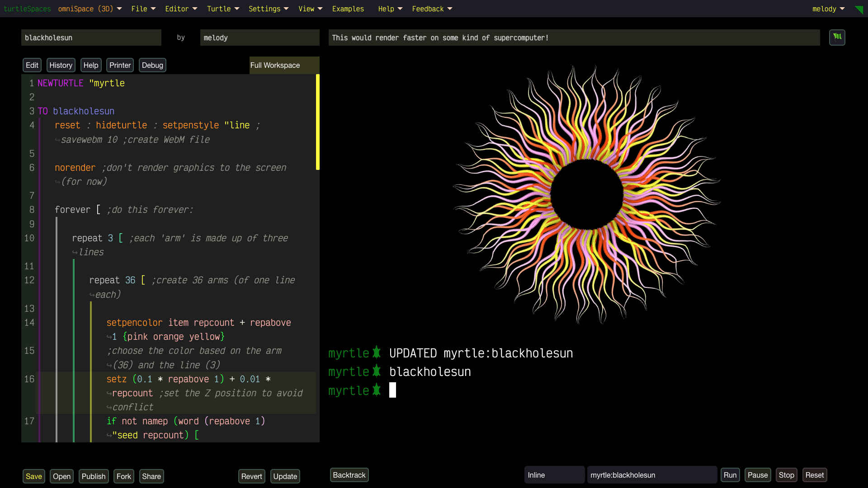Click the Publish button
The width and height of the screenshot is (868, 488).
pos(94,476)
